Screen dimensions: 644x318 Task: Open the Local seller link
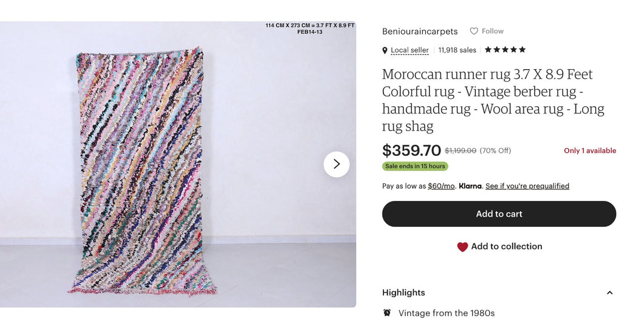point(409,50)
